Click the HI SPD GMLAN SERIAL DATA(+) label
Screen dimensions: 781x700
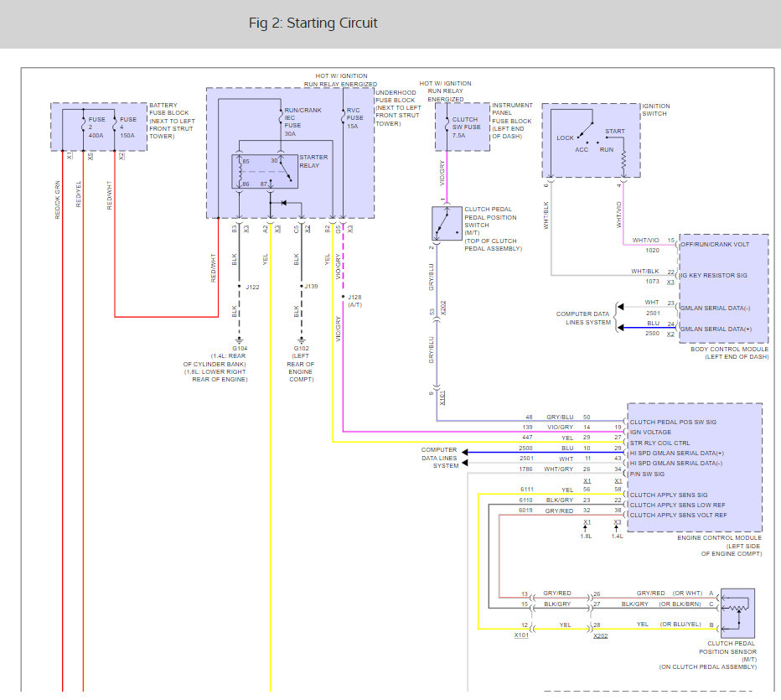pyautogui.click(x=677, y=453)
